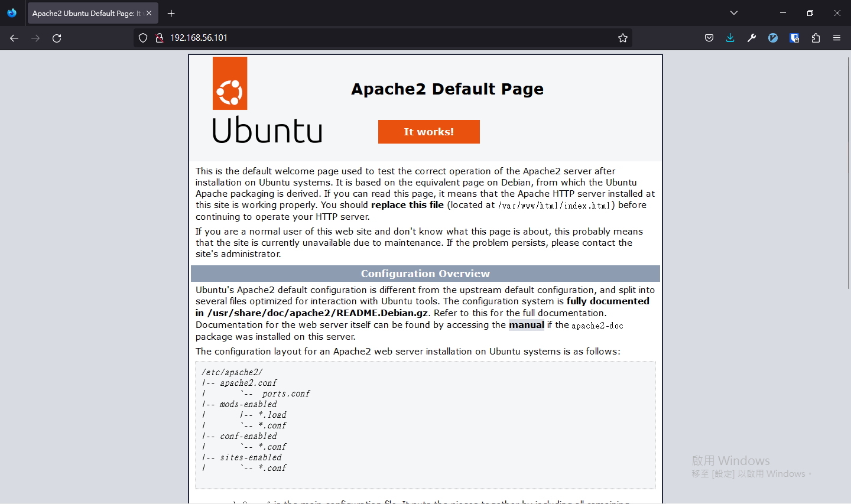Select the Apache2 Ubuntu Default Page tab

pyautogui.click(x=86, y=13)
